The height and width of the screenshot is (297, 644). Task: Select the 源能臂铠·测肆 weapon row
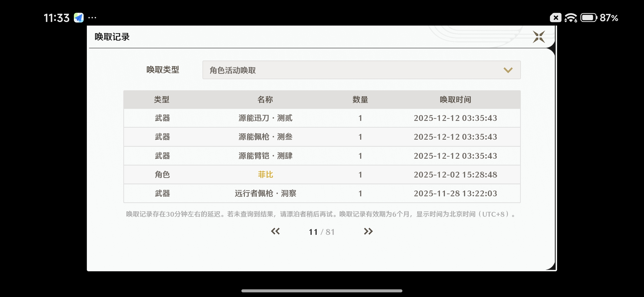coord(265,156)
